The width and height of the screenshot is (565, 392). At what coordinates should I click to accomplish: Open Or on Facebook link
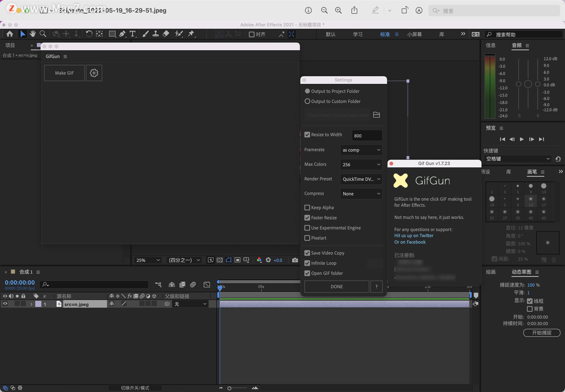[410, 242]
